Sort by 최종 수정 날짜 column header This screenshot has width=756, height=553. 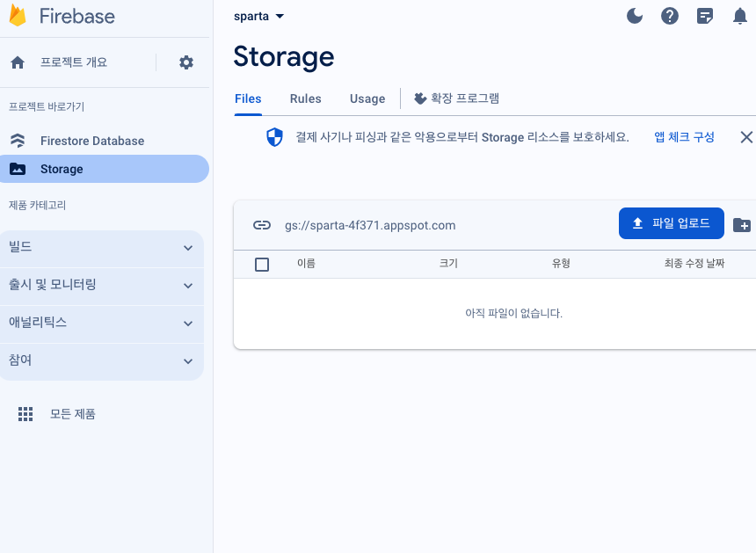[x=694, y=263]
